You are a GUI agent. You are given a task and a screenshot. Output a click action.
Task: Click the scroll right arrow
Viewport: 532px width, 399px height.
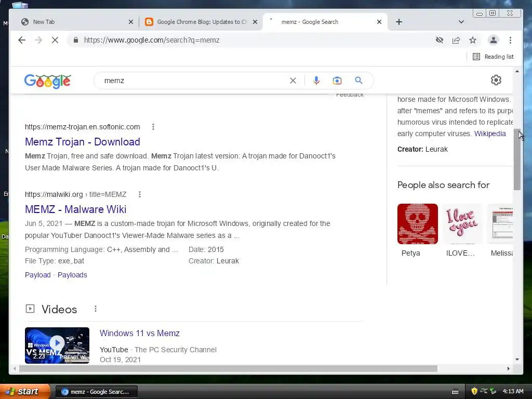[508, 368]
